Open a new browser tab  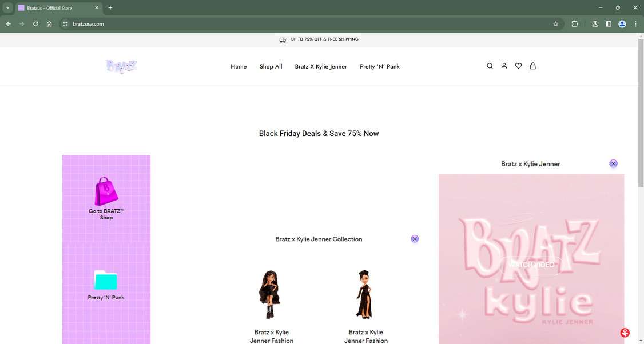point(110,8)
